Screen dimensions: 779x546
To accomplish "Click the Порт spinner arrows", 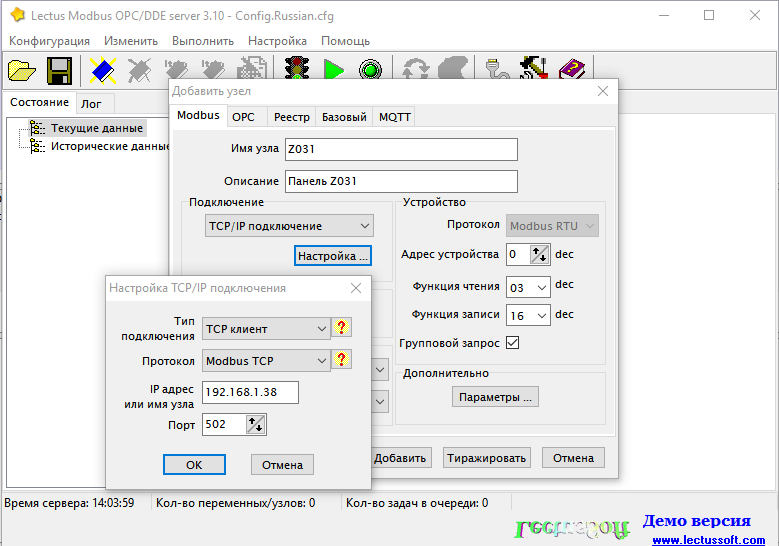I will (x=256, y=425).
